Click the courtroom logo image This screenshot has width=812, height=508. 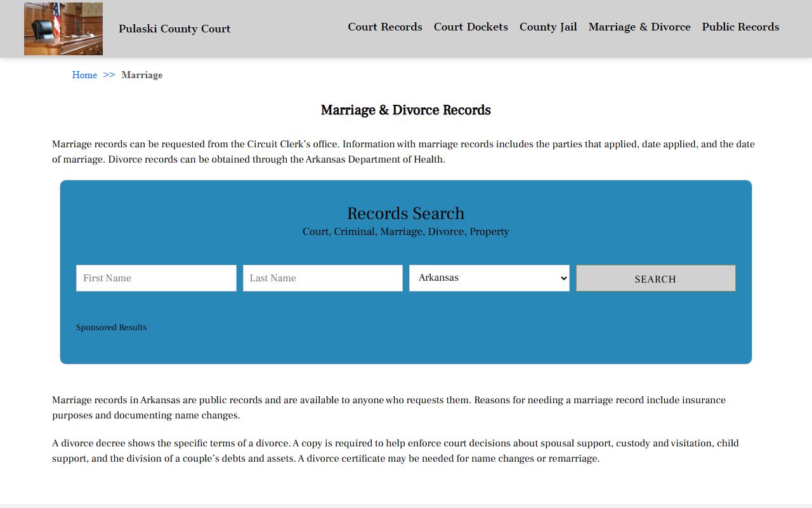(x=63, y=29)
